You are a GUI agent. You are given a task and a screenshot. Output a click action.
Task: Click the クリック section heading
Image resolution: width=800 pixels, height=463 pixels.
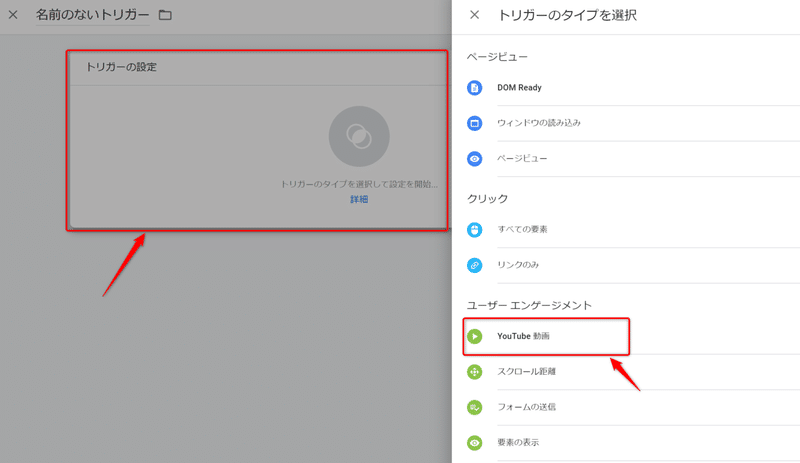pyautogui.click(x=487, y=199)
